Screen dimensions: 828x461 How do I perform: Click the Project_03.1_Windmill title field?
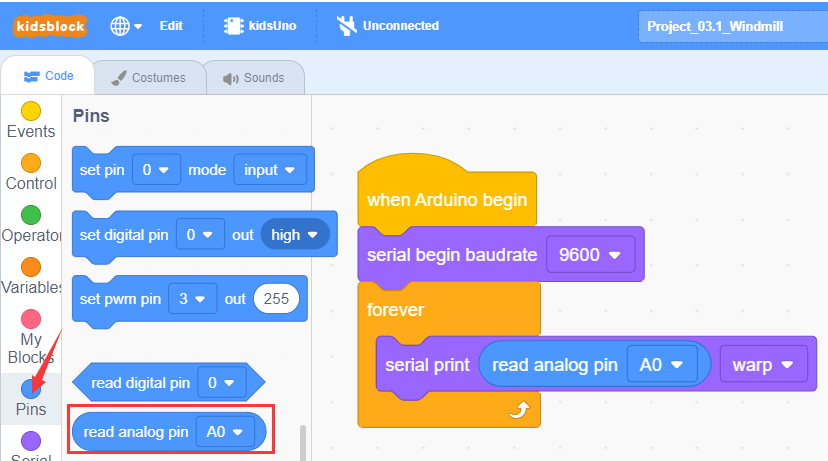(x=733, y=26)
